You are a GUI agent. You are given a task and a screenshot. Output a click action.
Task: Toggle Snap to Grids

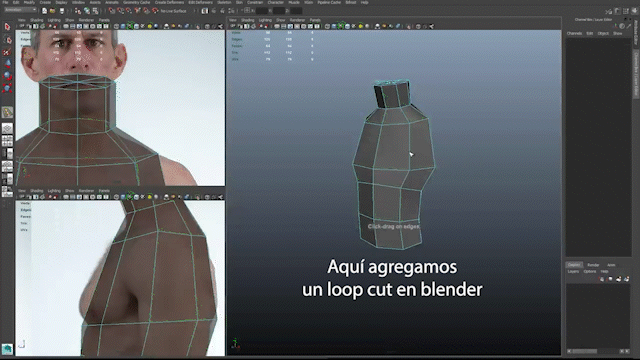[112, 11]
